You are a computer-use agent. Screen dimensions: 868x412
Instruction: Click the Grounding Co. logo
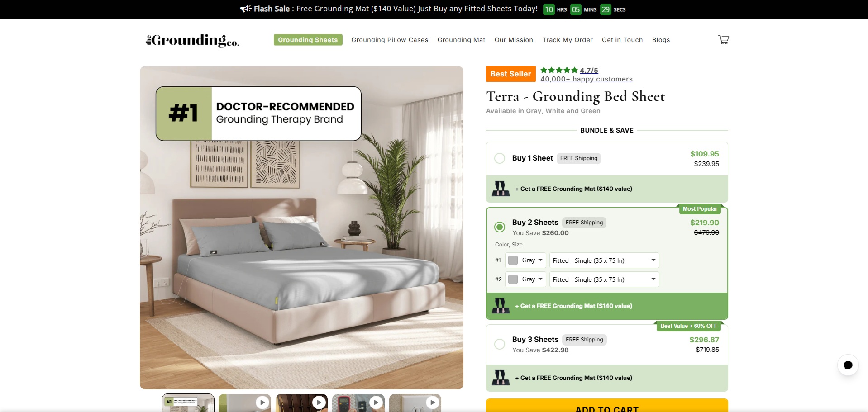(x=192, y=40)
